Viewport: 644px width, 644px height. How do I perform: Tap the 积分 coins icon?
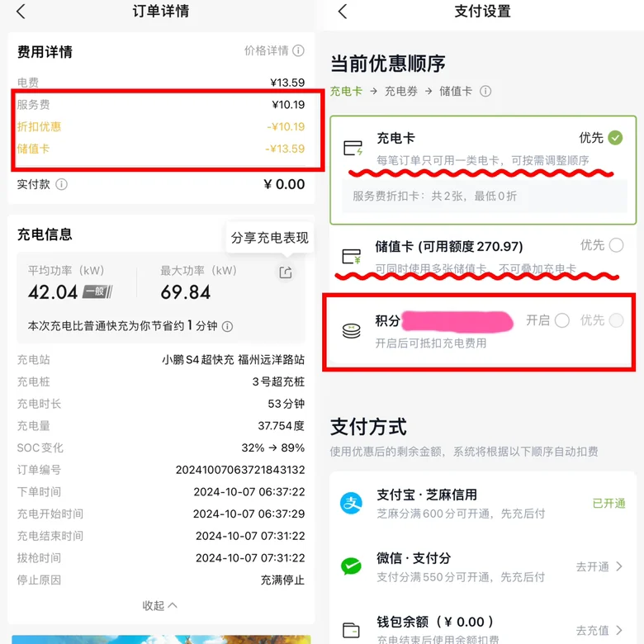[x=351, y=330]
